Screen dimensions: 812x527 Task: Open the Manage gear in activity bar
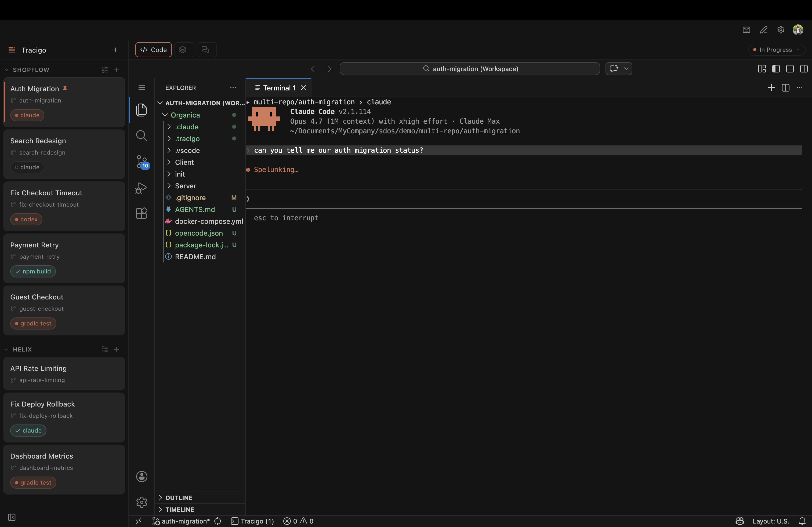142,502
